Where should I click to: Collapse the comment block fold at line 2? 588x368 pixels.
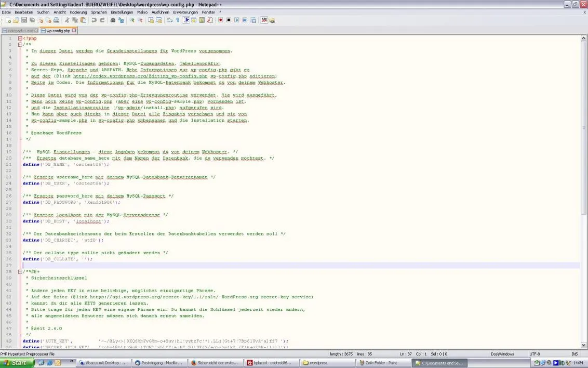pyautogui.click(x=20, y=45)
